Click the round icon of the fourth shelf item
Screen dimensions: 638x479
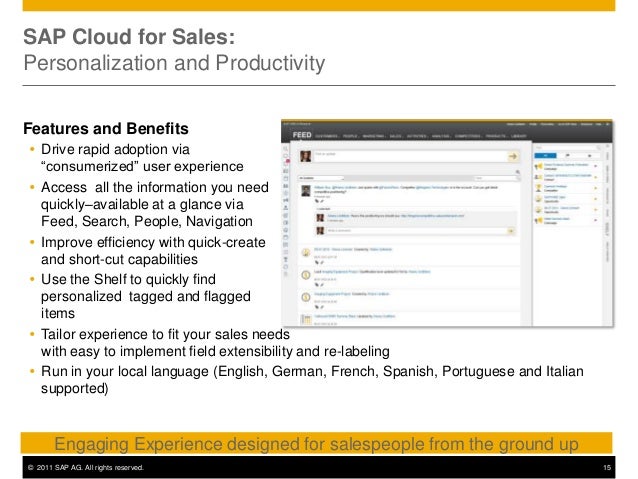point(538,199)
